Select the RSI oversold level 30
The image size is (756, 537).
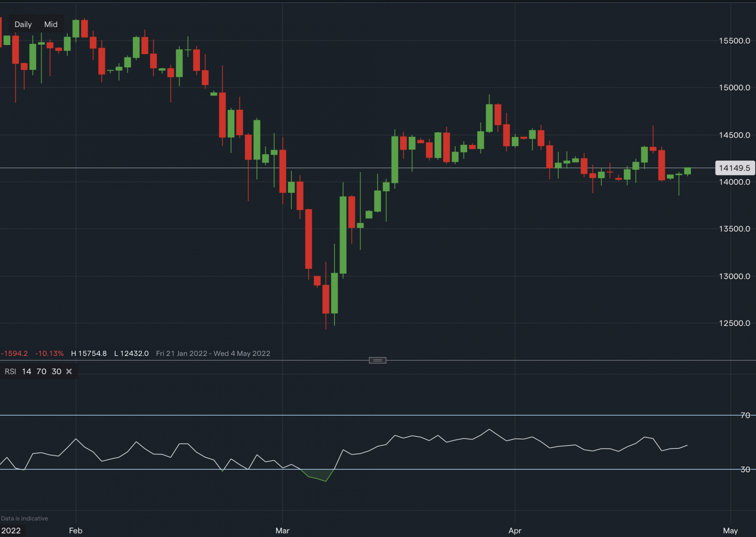pos(56,371)
